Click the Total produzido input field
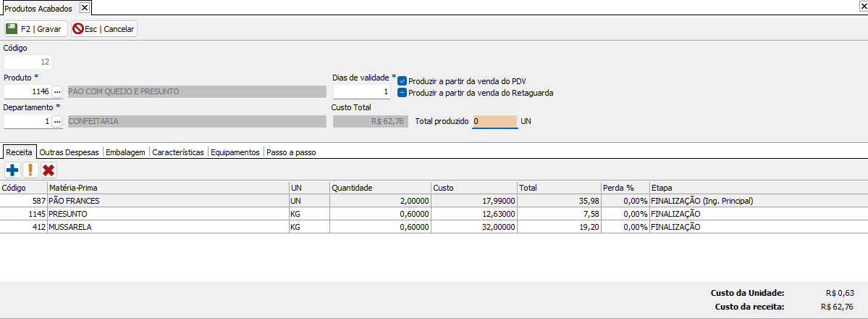 coord(494,122)
